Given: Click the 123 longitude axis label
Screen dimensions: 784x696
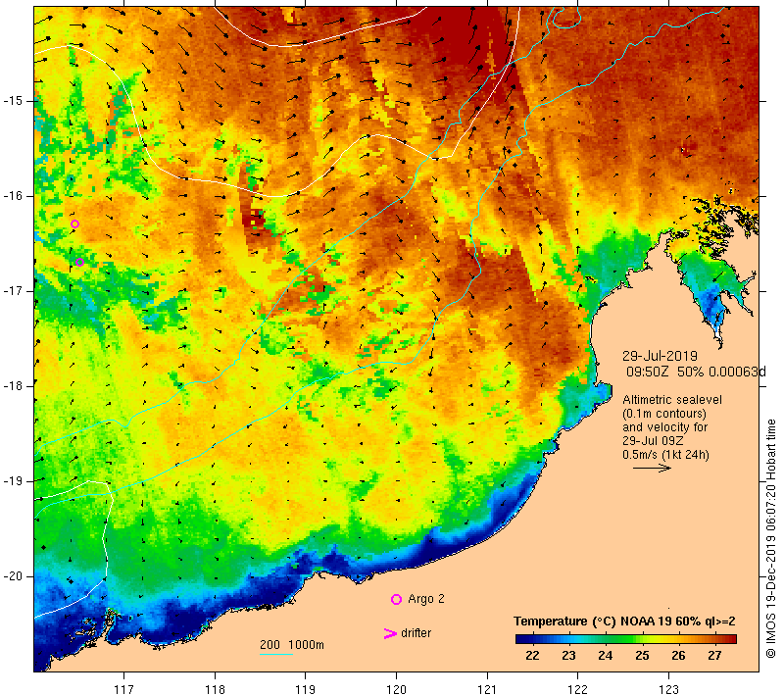Looking at the screenshot, I should coord(668,689).
